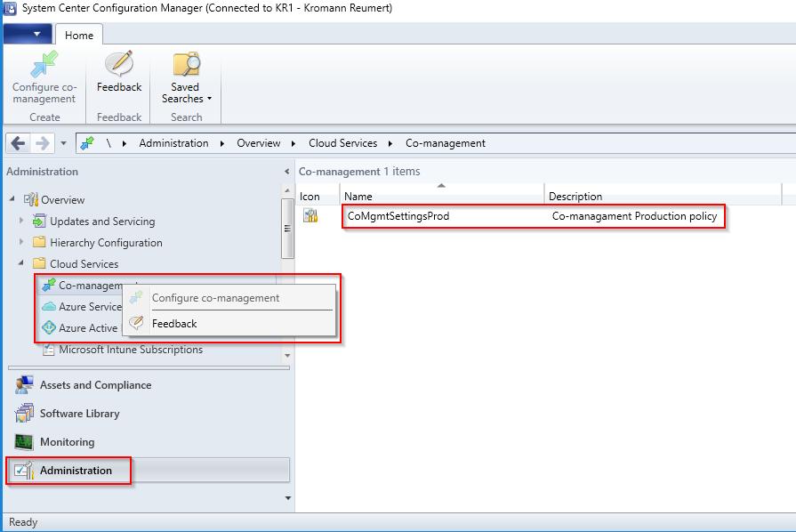
Task: Open the Feedback ribbon button
Action: (x=119, y=72)
